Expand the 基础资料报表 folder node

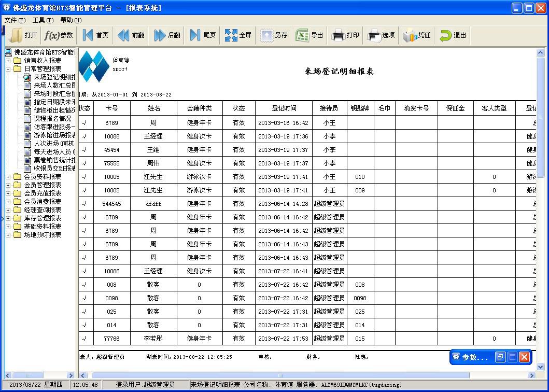(8, 227)
